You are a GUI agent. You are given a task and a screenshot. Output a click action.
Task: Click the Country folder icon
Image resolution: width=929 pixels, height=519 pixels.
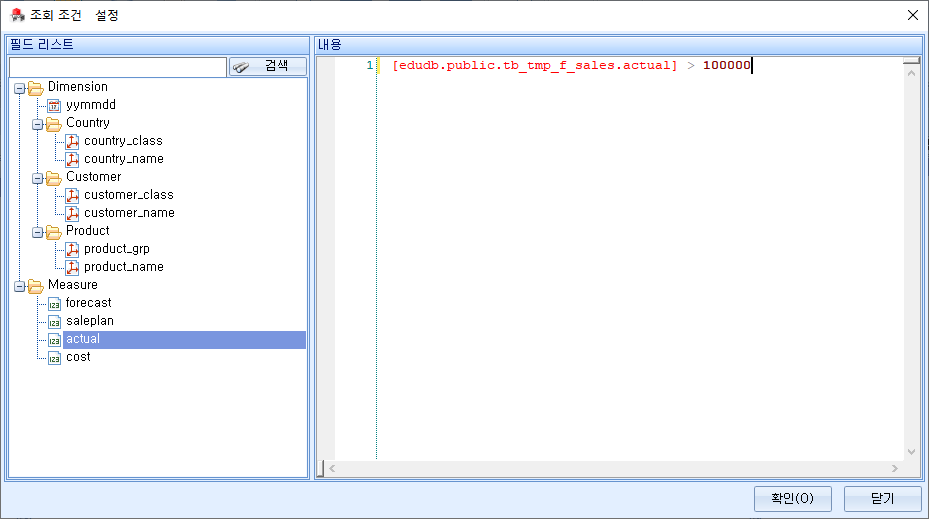pyautogui.click(x=53, y=124)
